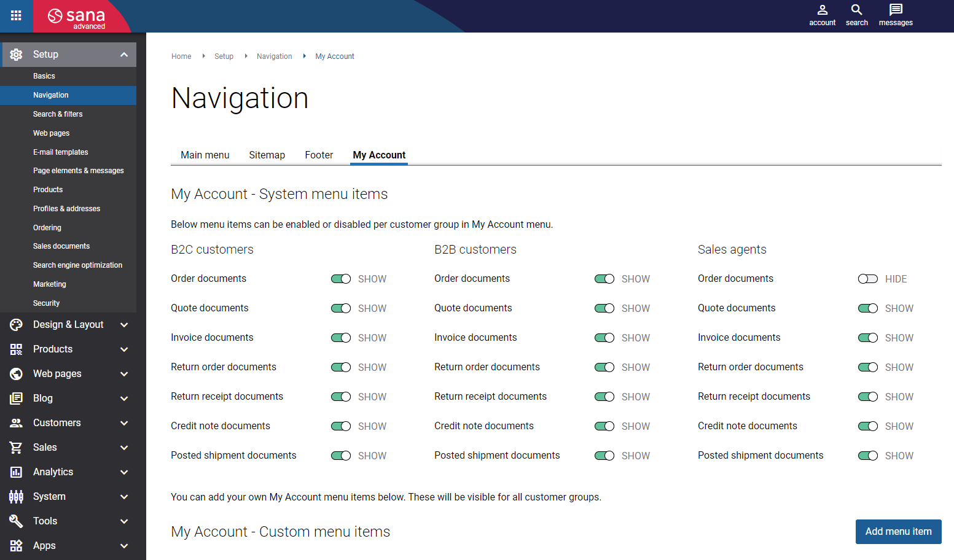Collapse the Setup section chevron
This screenshot has width=954, height=560.
coord(124,55)
